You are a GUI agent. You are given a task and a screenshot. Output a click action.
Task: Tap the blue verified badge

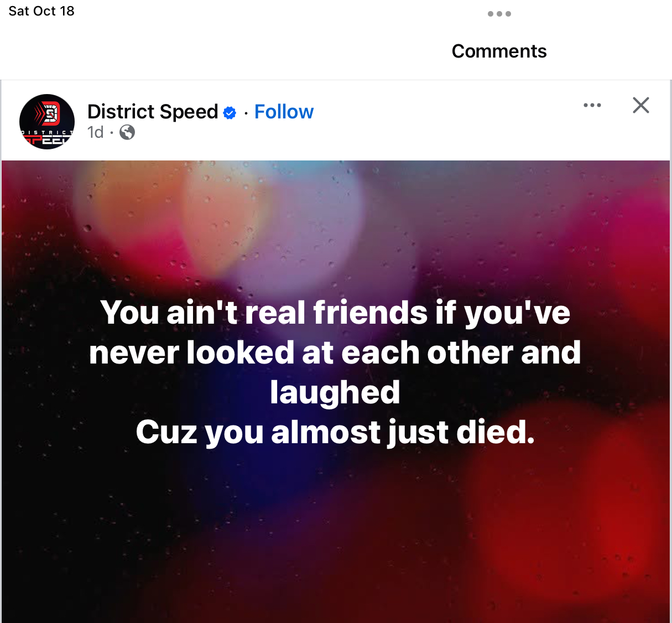coord(230,113)
